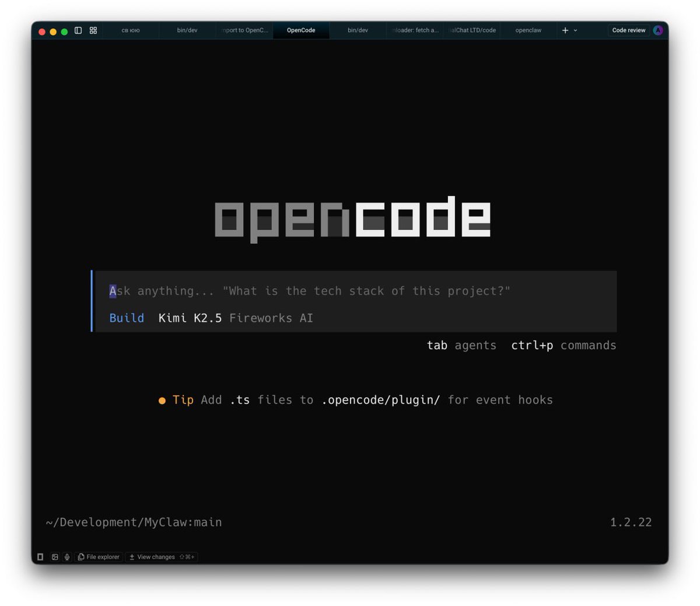Click the .opencode/plugin/ path text
This screenshot has width=700, height=606.
click(381, 400)
